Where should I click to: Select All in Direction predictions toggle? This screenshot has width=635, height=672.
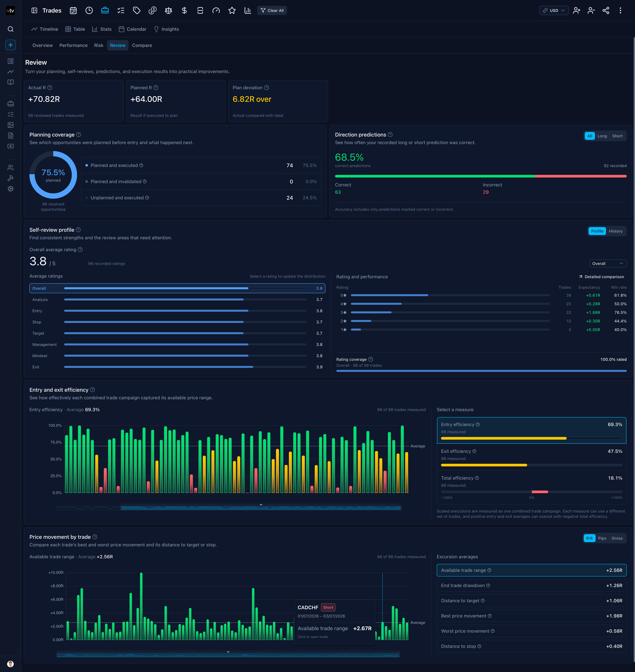[590, 136]
